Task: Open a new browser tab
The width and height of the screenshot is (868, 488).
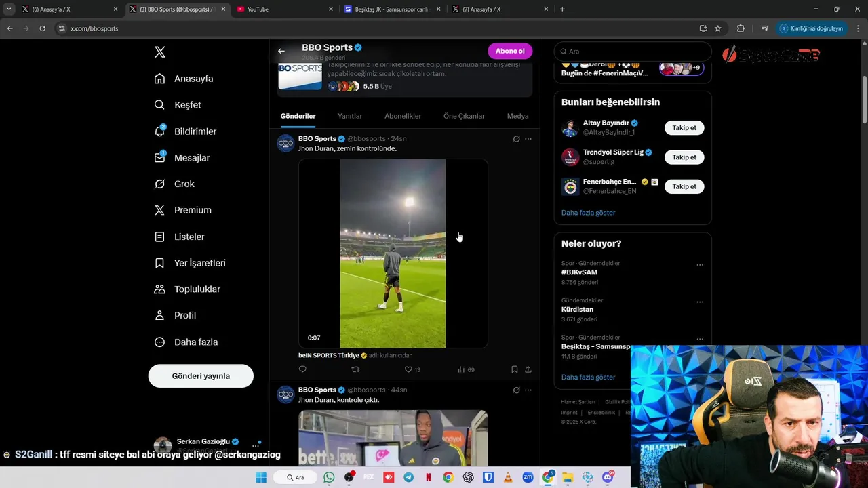Action: coord(562,9)
